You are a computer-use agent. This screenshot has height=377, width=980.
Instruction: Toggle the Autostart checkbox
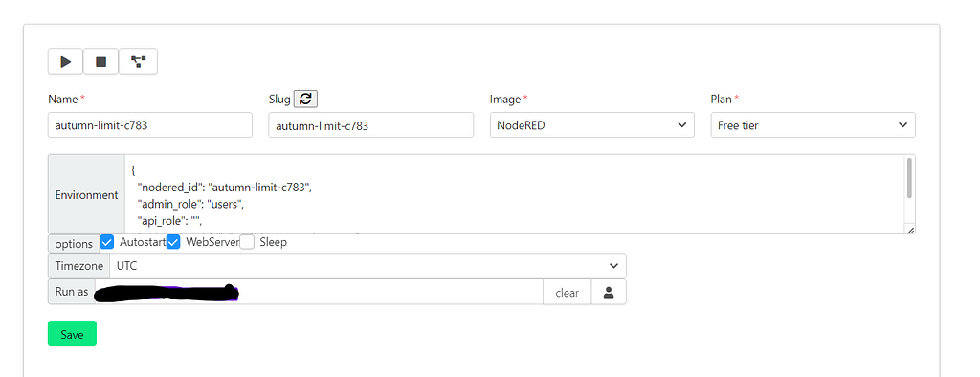pyautogui.click(x=107, y=242)
